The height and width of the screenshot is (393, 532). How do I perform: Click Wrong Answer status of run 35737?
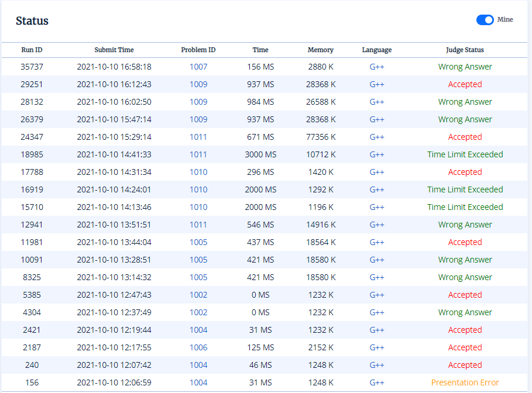[x=465, y=67]
